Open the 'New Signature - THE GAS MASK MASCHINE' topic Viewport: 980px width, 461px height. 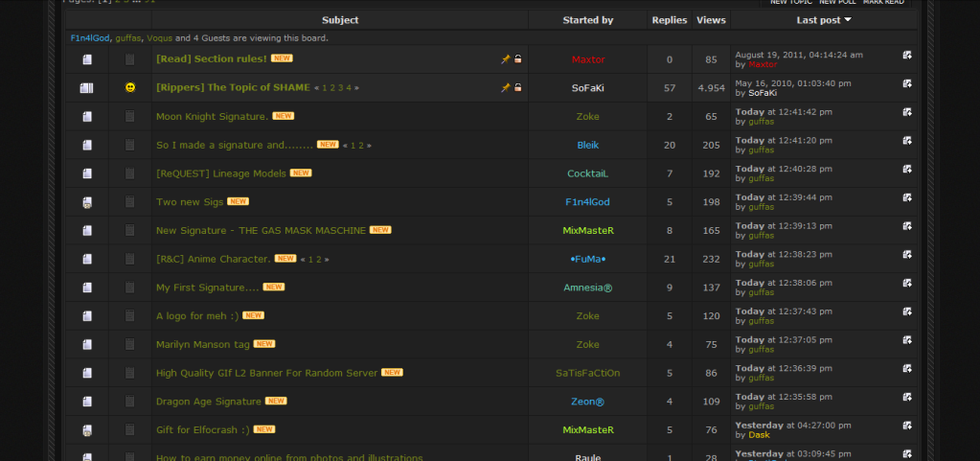tap(261, 230)
